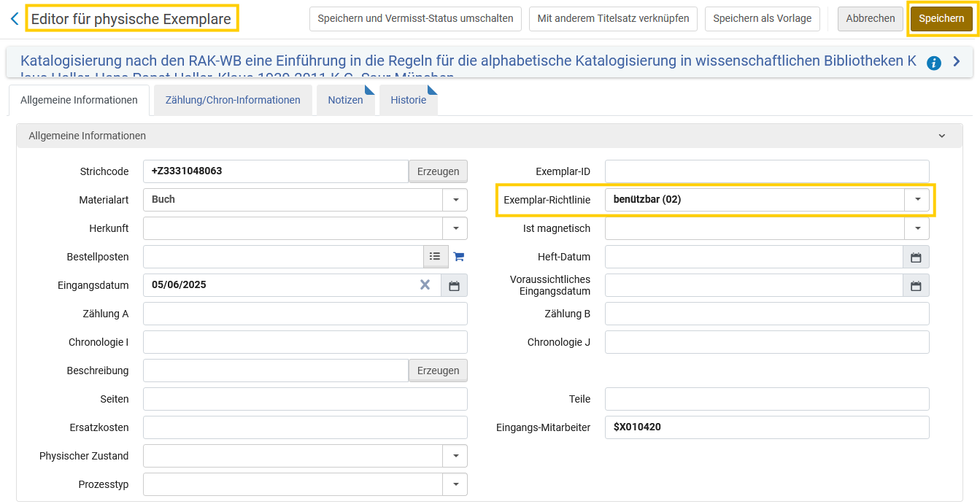Click the Speichern button

pyautogui.click(x=941, y=18)
